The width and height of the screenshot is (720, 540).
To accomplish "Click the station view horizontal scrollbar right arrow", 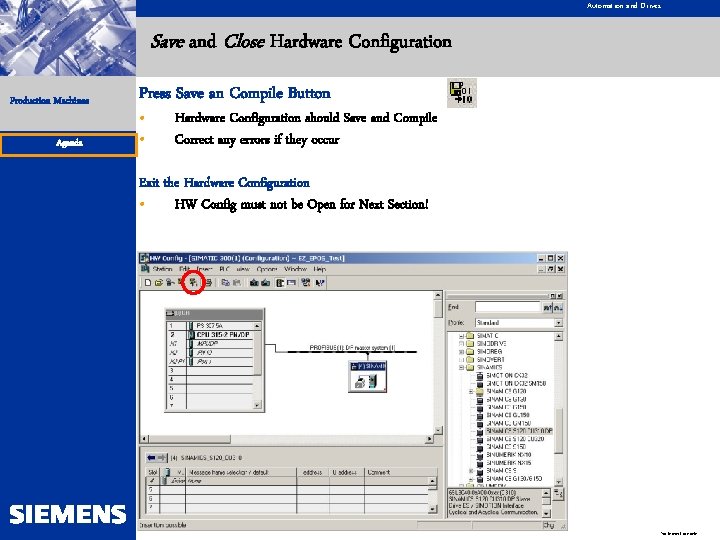I will (429, 439).
